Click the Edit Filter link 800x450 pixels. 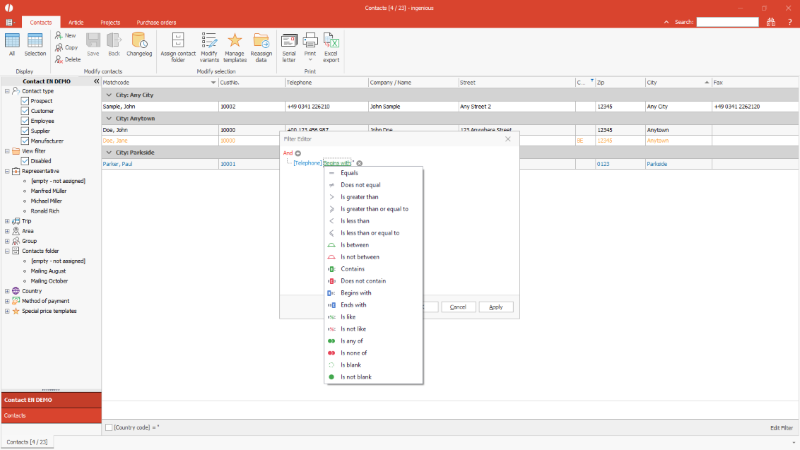780,427
